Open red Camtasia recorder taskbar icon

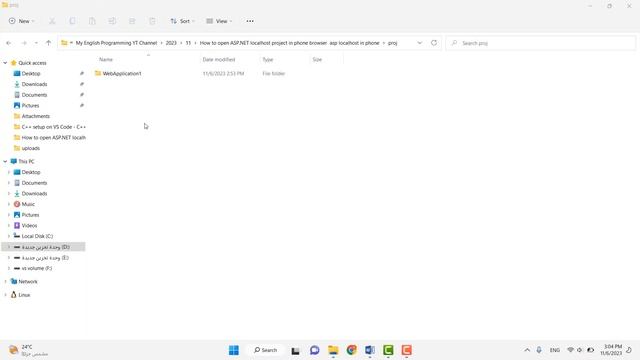tap(407, 350)
